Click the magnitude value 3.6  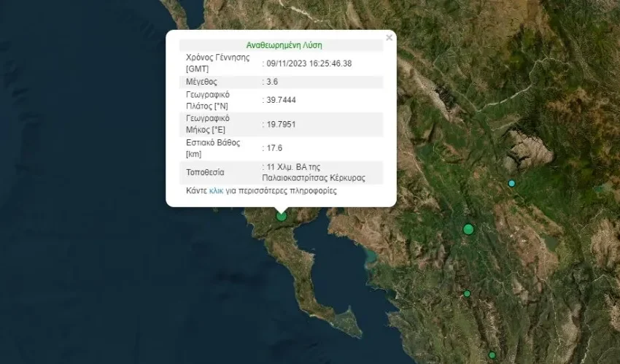point(273,82)
